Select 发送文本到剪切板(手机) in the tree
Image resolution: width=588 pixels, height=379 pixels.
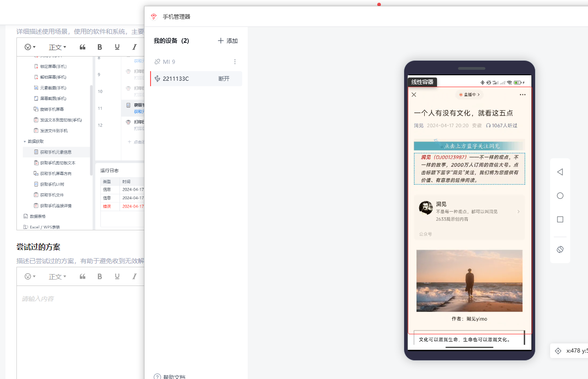tap(58, 120)
